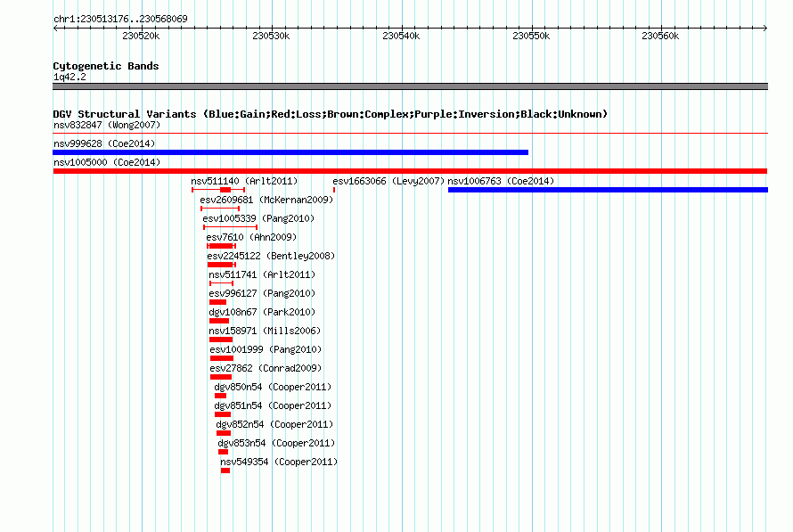The height and width of the screenshot is (532, 793).
Task: Select the gray 1q42.2 cytogenetic band bar
Action: point(410,86)
